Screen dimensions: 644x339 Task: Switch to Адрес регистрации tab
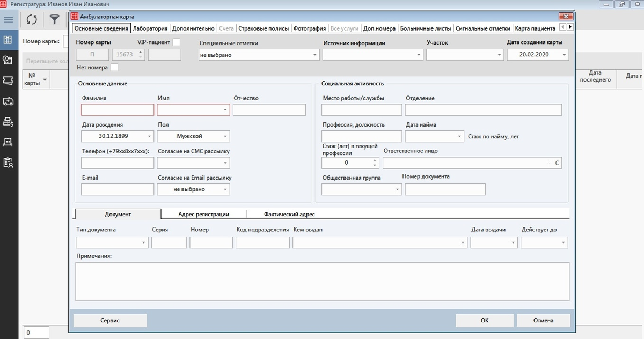203,214
